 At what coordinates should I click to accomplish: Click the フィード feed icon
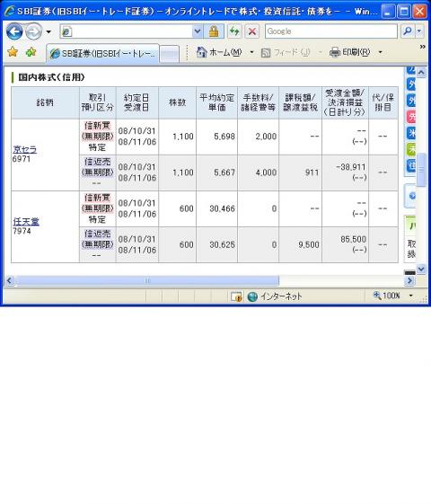tap(266, 52)
